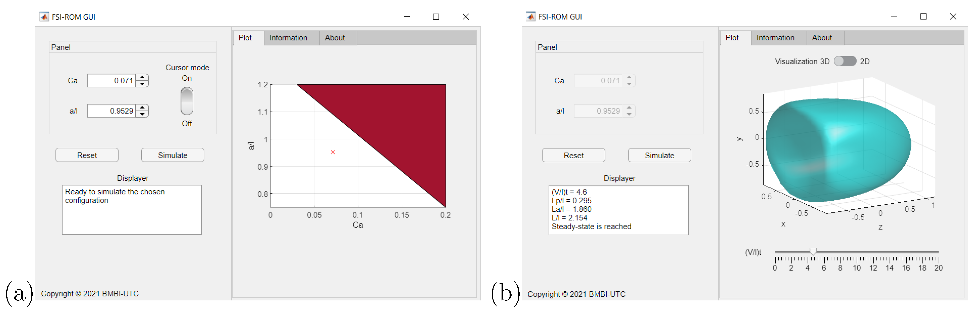Viewport: 980px width, 316px height.
Task: Increase Ca value with up arrow
Action: coord(142,77)
